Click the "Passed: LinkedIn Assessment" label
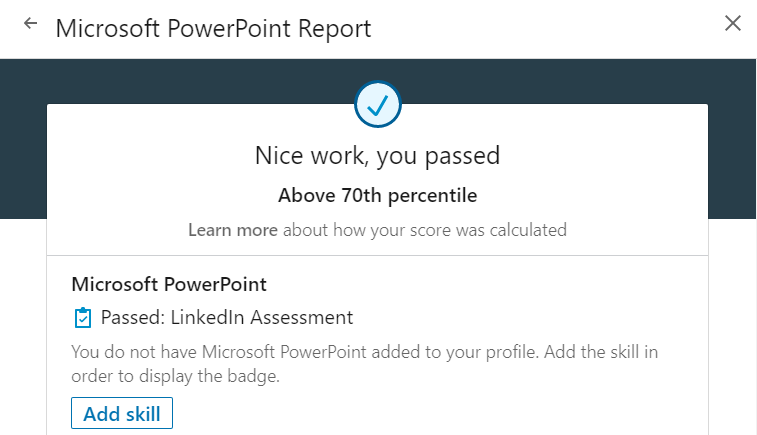The width and height of the screenshot is (757, 435). (227, 318)
